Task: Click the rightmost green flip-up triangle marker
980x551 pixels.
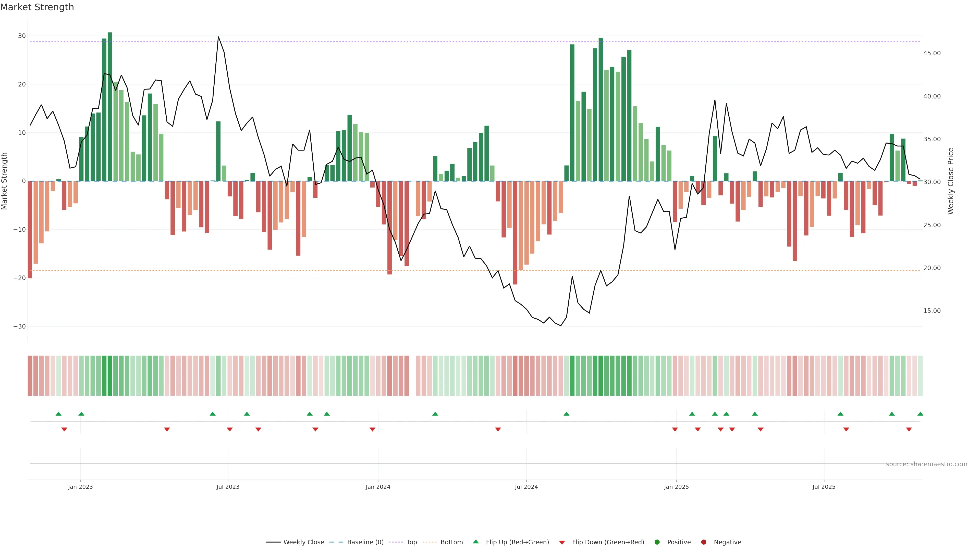Action: pos(920,414)
